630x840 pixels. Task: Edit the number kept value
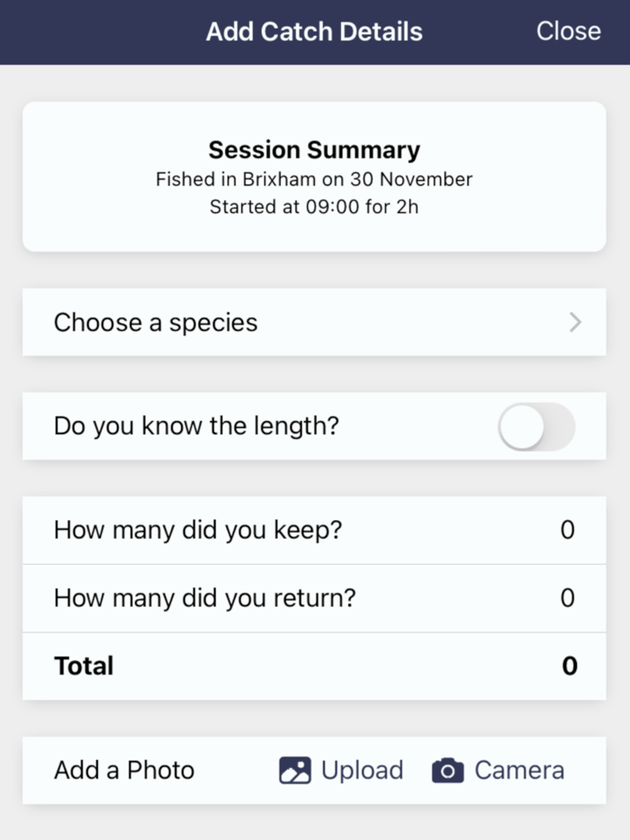pyautogui.click(x=568, y=530)
